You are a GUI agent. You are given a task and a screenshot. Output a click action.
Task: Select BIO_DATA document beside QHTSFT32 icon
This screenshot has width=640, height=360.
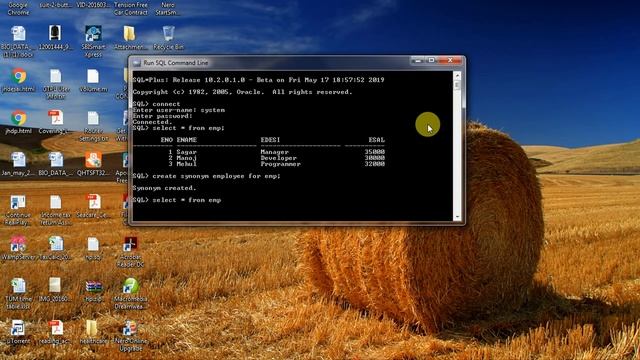tap(56, 164)
